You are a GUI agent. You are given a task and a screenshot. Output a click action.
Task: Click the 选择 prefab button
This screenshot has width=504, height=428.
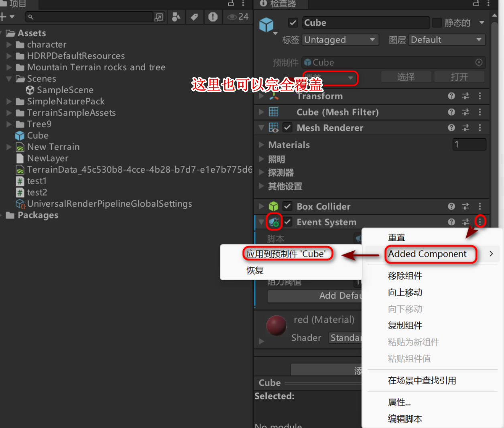coord(406,77)
